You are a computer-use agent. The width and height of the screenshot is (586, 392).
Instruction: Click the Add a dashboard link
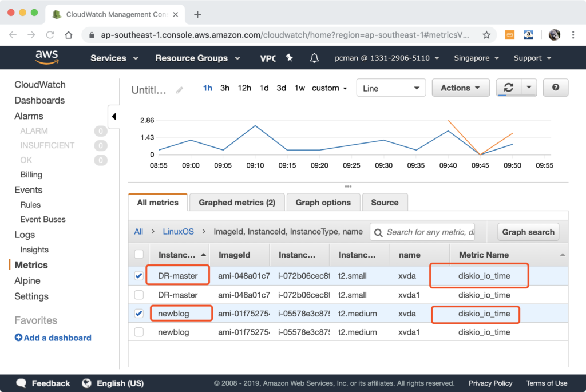click(58, 338)
